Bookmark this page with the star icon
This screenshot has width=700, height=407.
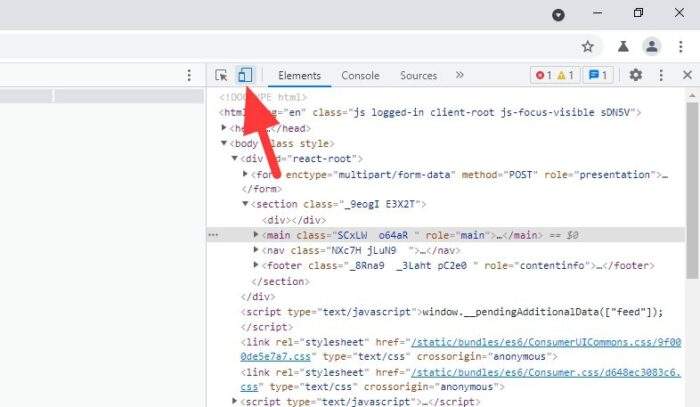point(588,46)
